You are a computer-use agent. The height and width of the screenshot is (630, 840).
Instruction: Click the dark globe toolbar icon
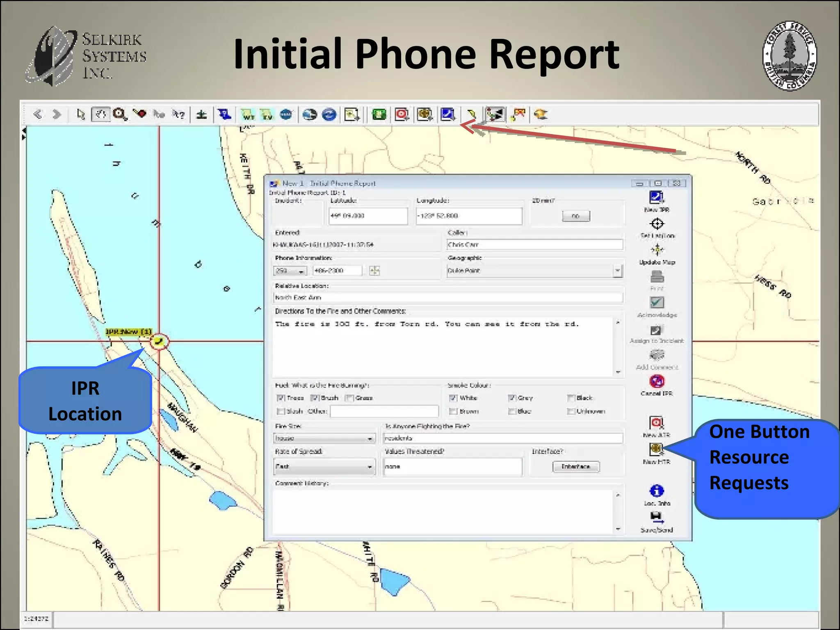310,114
